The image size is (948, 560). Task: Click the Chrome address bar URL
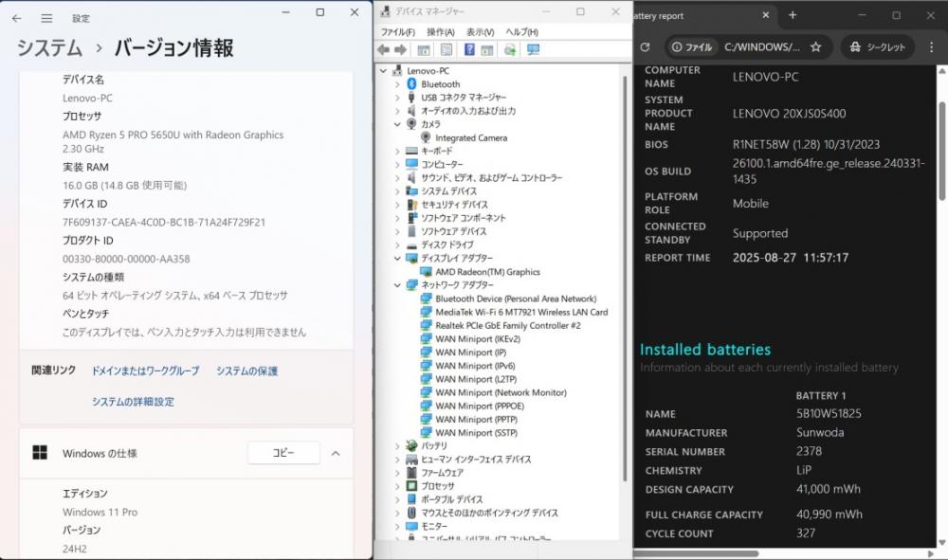[x=762, y=47]
